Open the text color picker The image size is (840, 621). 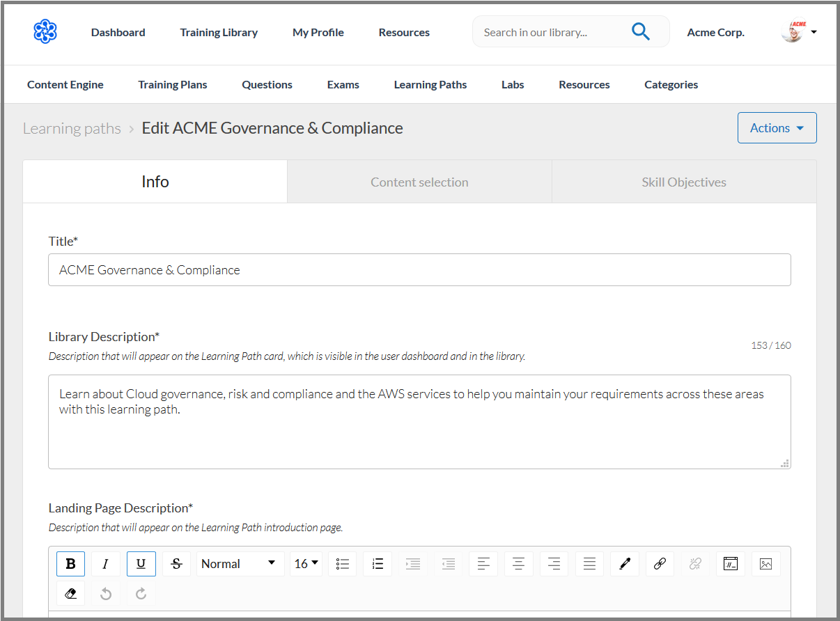[x=625, y=564]
